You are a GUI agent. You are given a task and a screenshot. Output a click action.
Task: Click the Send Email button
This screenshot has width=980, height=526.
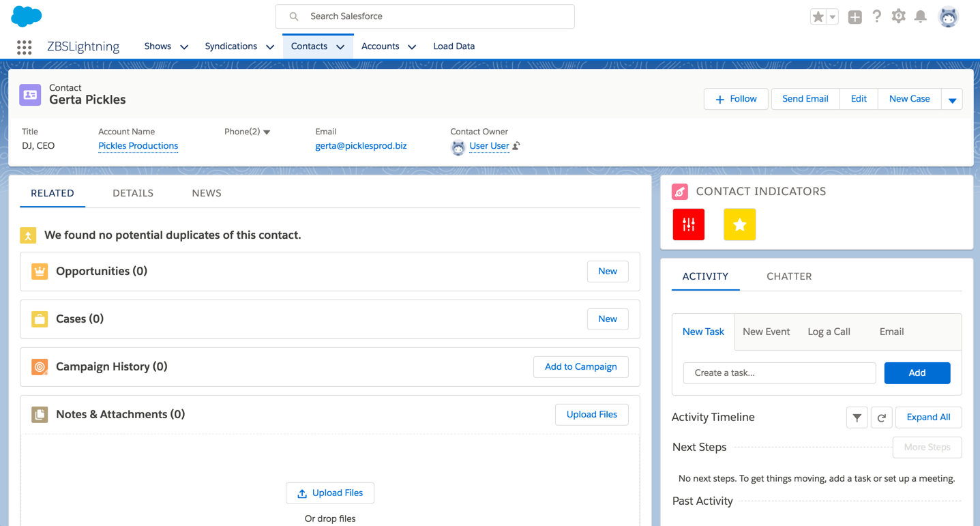click(805, 99)
